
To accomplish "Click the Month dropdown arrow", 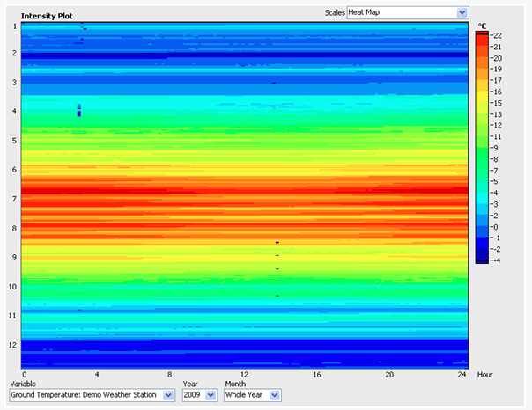I will 275,395.
